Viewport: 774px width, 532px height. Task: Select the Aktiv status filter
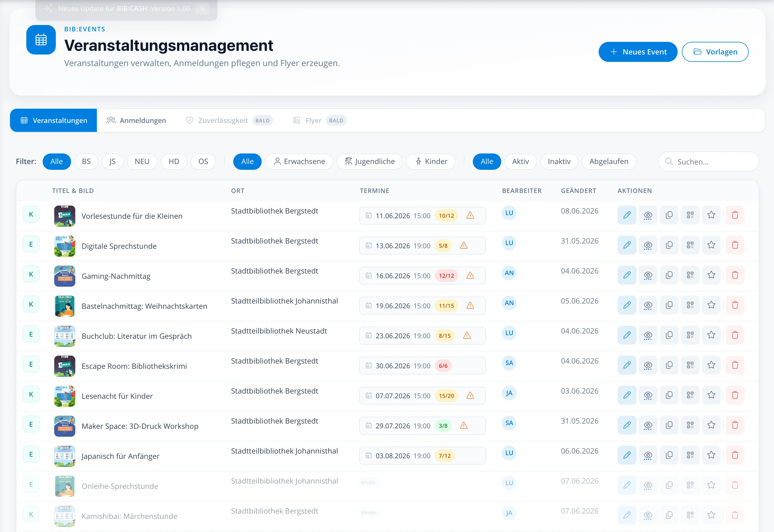coord(520,162)
